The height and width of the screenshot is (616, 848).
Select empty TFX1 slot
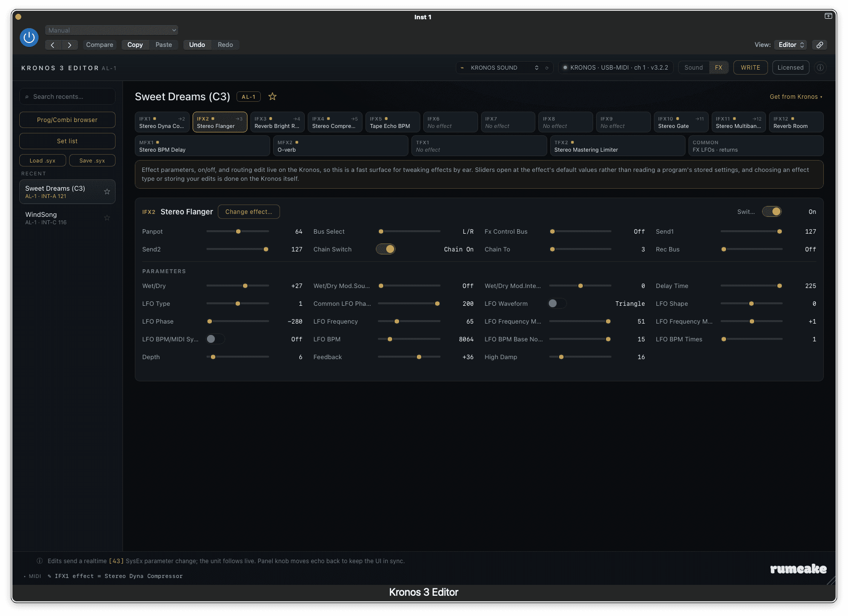[479, 146]
